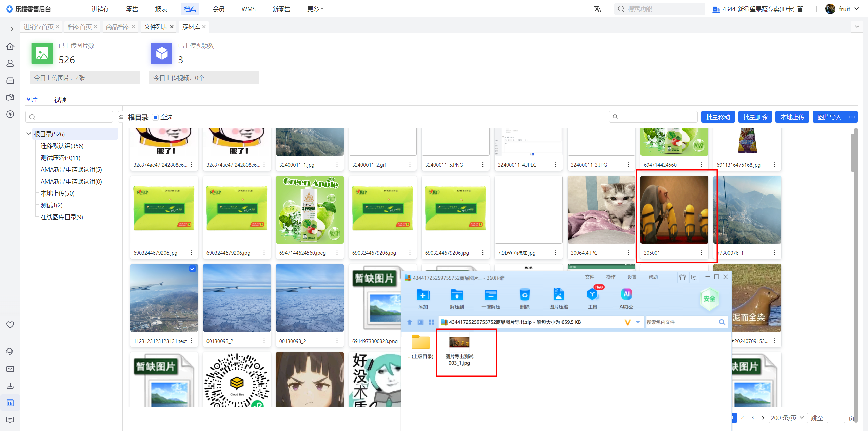
Task: Toggle the 全选 select-all checkbox
Action: coord(155,117)
